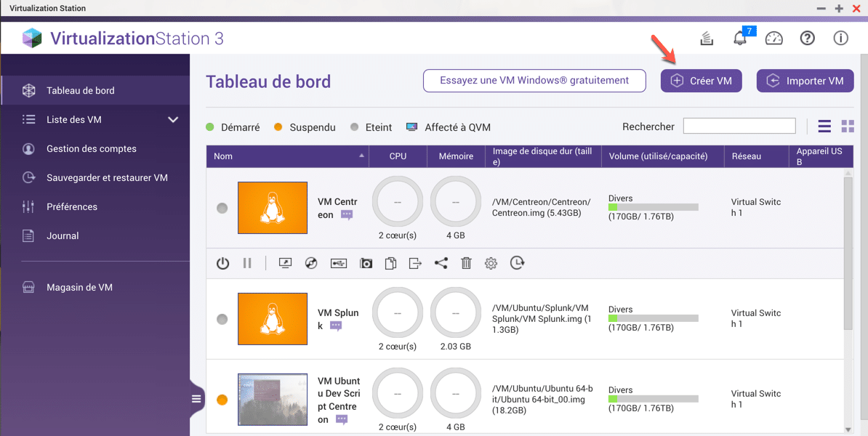Take a snapshot with the camera icon
This screenshot has width=868, height=436.
(x=366, y=263)
